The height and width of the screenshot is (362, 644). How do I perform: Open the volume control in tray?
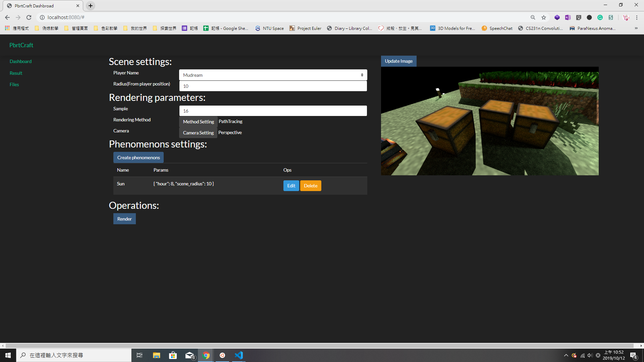[x=590, y=355]
